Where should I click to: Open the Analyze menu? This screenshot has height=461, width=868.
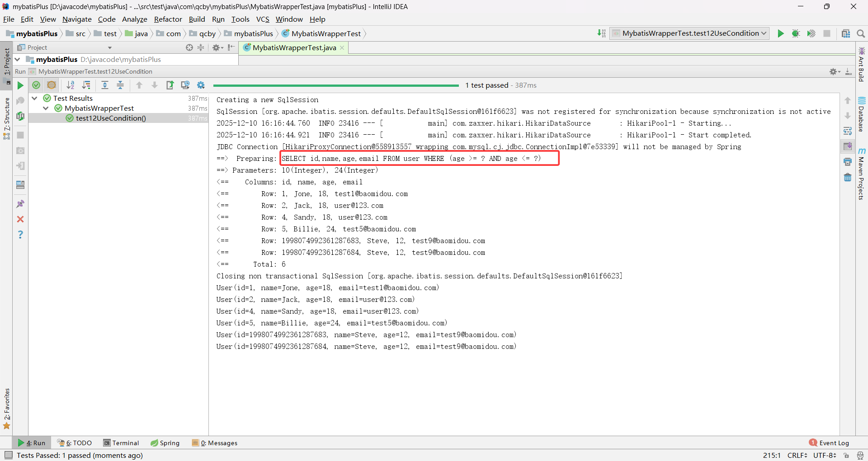point(135,19)
